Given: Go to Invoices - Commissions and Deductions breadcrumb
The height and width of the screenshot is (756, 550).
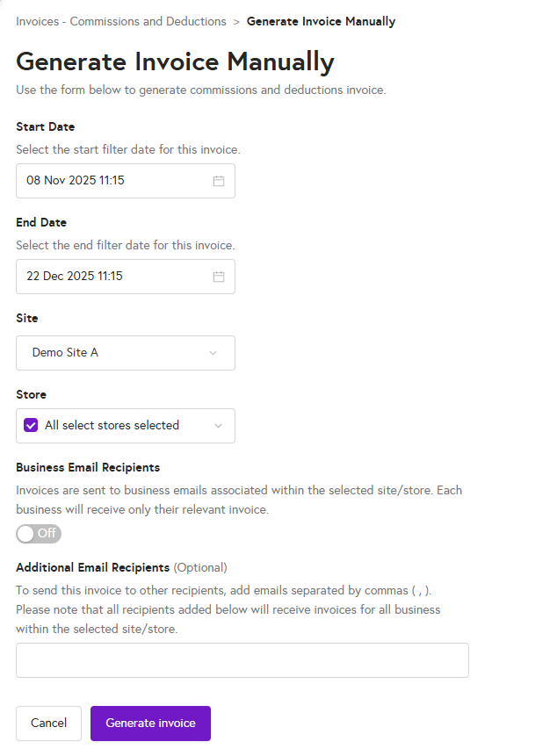Looking at the screenshot, I should (120, 21).
